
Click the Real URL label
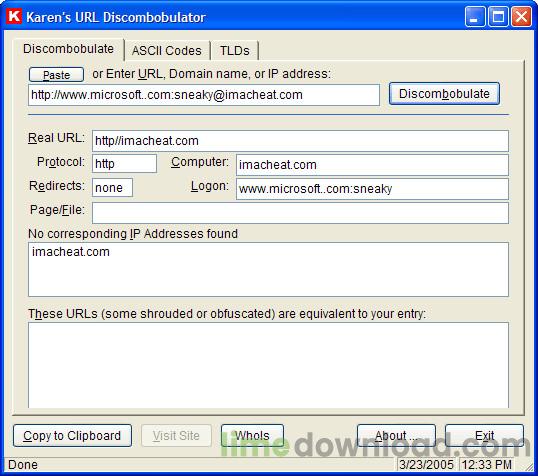(x=56, y=138)
